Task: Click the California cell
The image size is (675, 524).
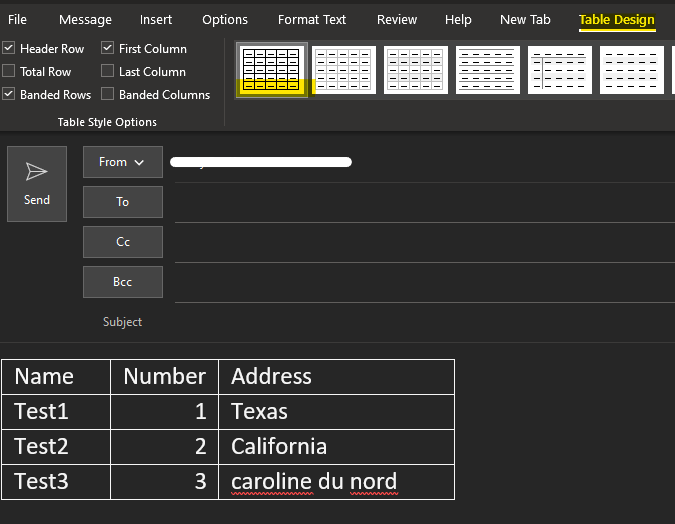Action: 336,446
